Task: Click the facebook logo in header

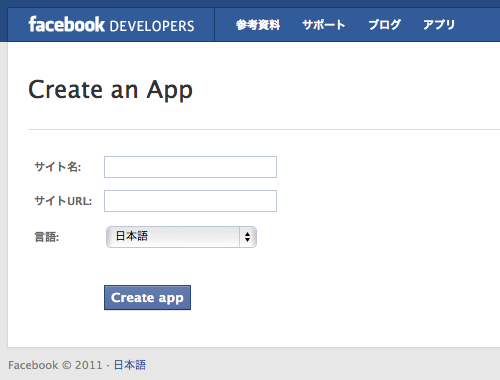Action: pos(66,25)
